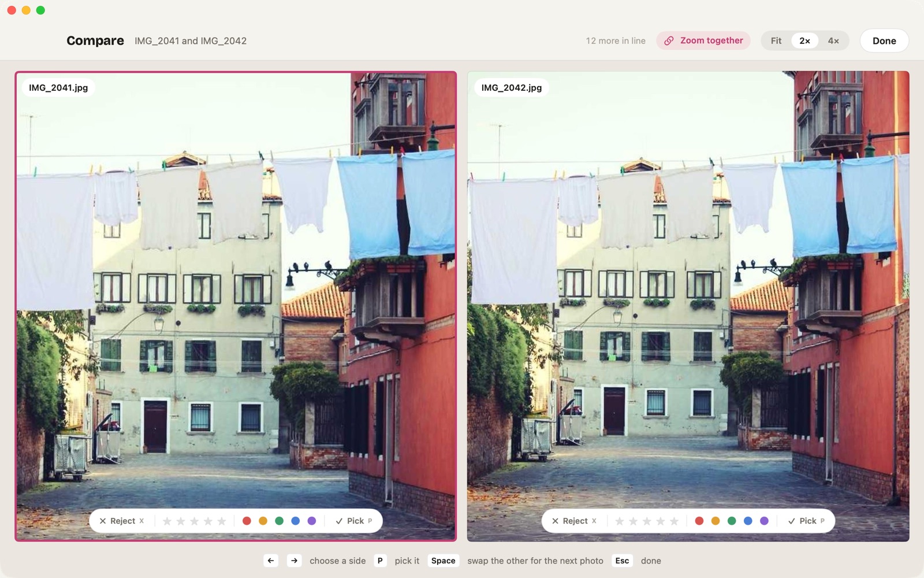Apply green color label to IMG_2042
Viewport: 924px width, 578px height.
coord(732,521)
